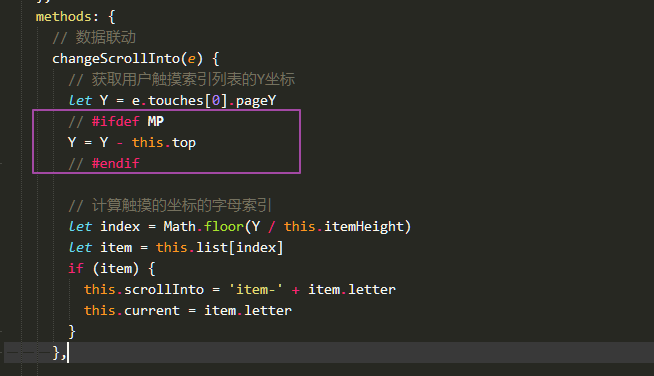The width and height of the screenshot is (654, 376).
Task: Click this.current on the assignment line
Action: 132,310
